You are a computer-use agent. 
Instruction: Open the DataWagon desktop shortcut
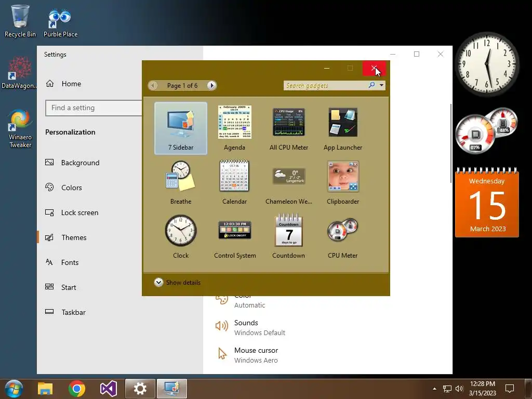pos(19,72)
